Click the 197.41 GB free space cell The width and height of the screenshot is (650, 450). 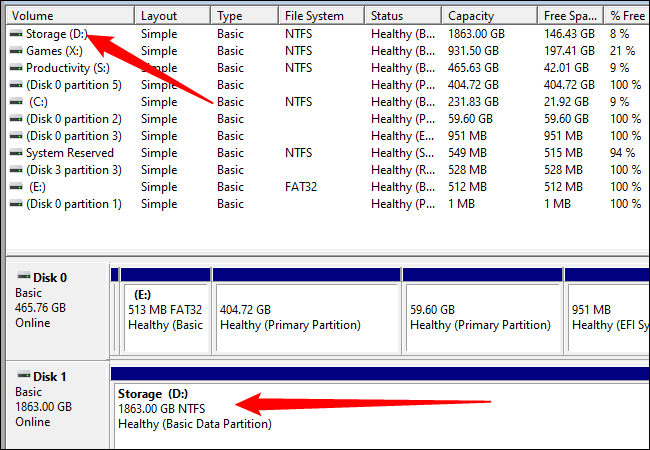[x=569, y=51]
